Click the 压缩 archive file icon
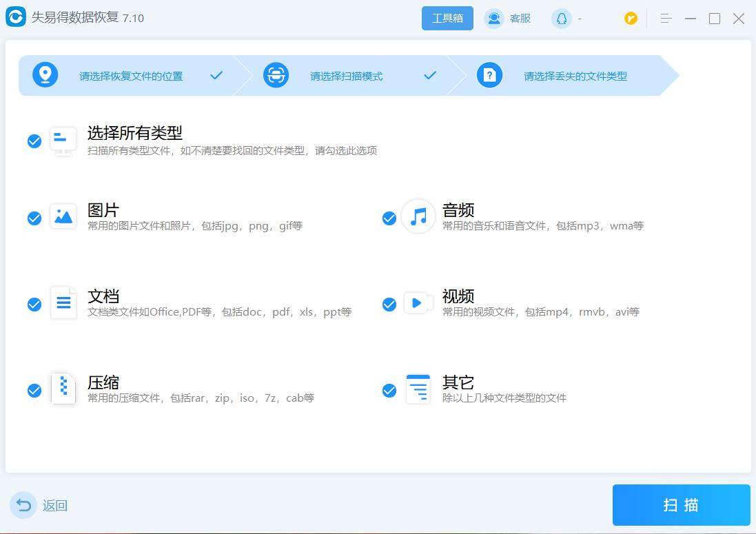Screen dimensions: 756x534 coord(63,389)
